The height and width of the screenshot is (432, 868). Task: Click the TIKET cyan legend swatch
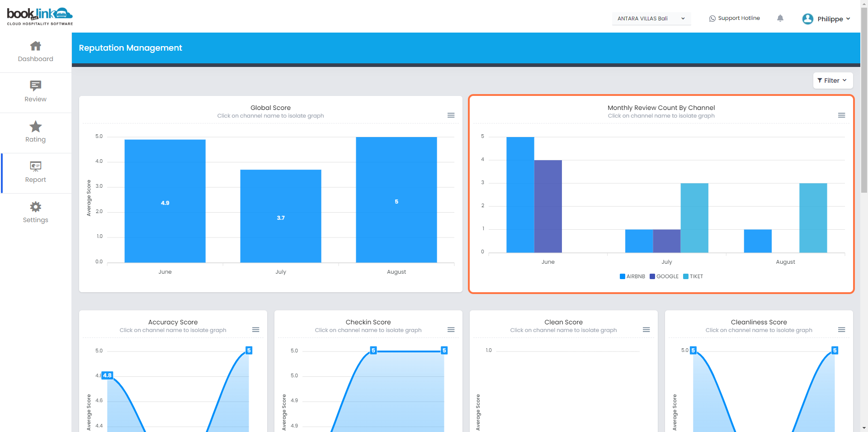point(686,276)
